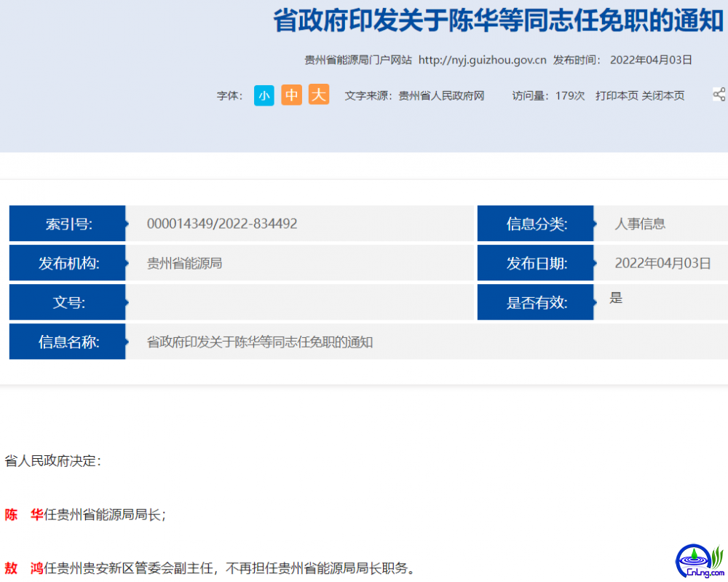The height and width of the screenshot is (582, 728).
Task: Set font size to large (大)
Action: [x=319, y=95]
